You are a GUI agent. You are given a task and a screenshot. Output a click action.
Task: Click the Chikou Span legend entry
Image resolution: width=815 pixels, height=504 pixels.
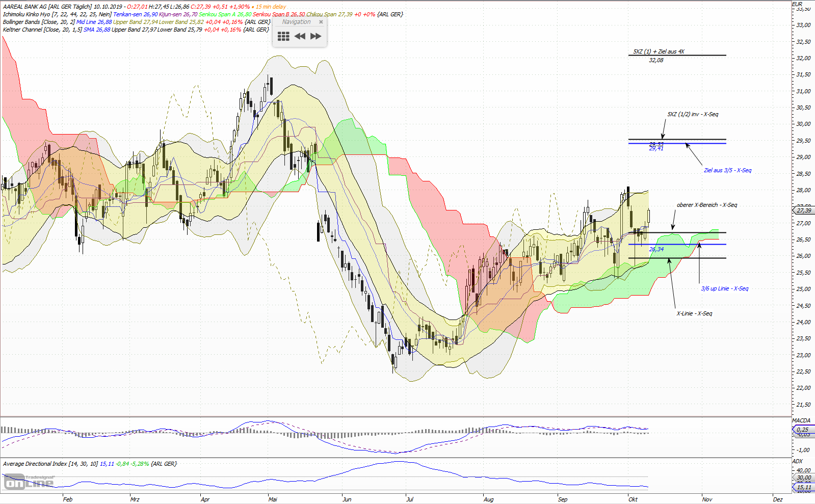[x=329, y=14]
